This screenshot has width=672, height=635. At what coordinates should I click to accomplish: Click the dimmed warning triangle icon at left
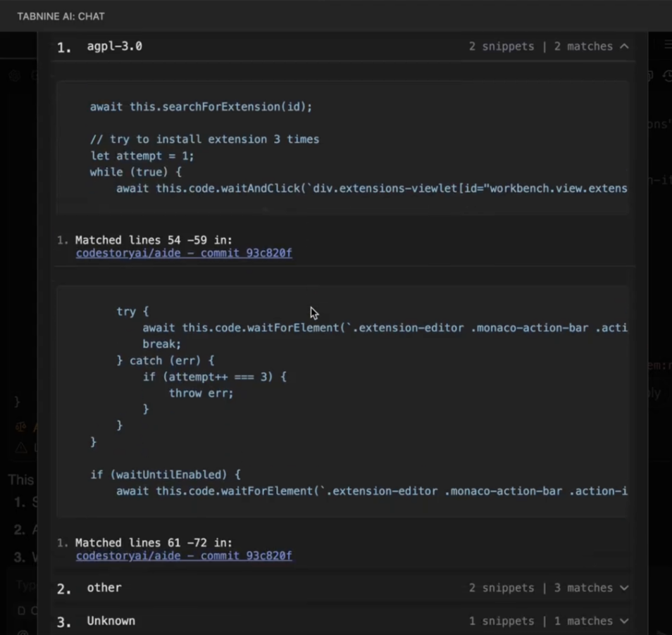[x=21, y=447]
